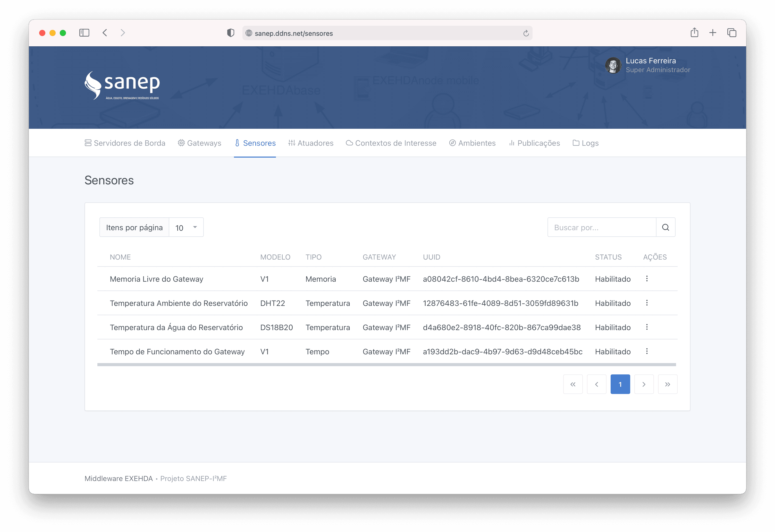Click the Safari share icon
The height and width of the screenshot is (532, 775).
[694, 33]
